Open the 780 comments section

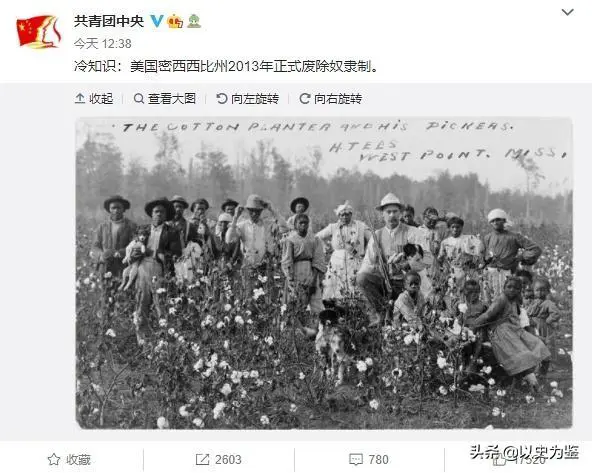click(369, 459)
